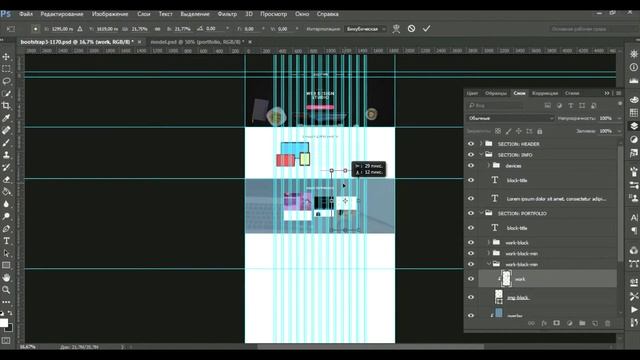Toggle the width-height link chain in options bar
This screenshot has height=360, width=640.
[x=157, y=29]
